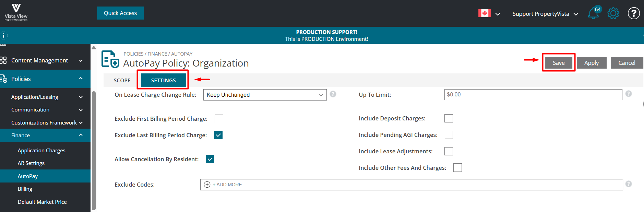Click the Quick Access button
Screen dimensions: 644x212
[120, 13]
